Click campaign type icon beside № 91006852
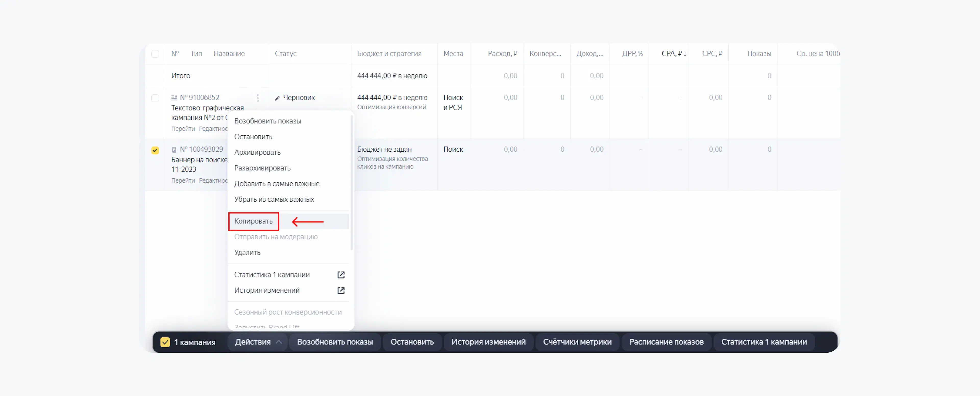Screen dimensions: 980x396 174,98
